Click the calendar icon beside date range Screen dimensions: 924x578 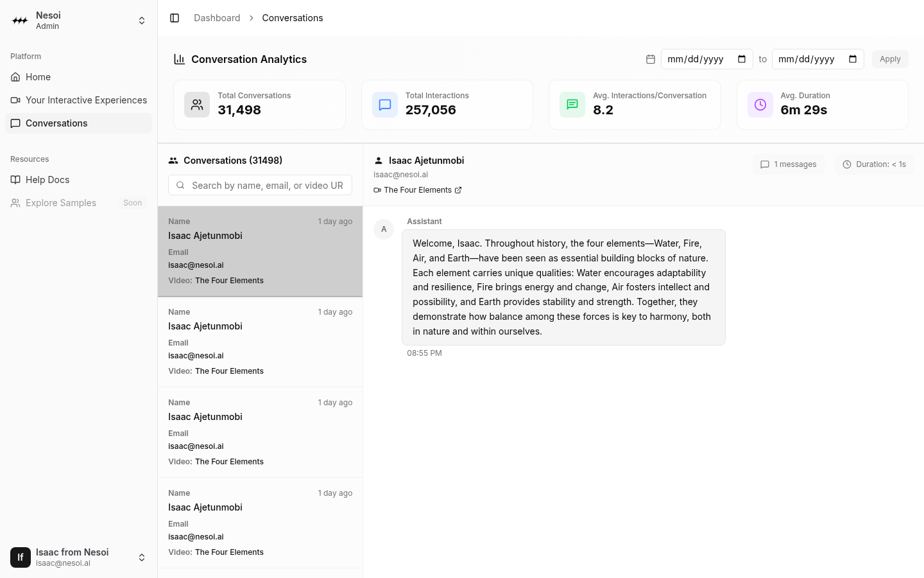coord(651,59)
